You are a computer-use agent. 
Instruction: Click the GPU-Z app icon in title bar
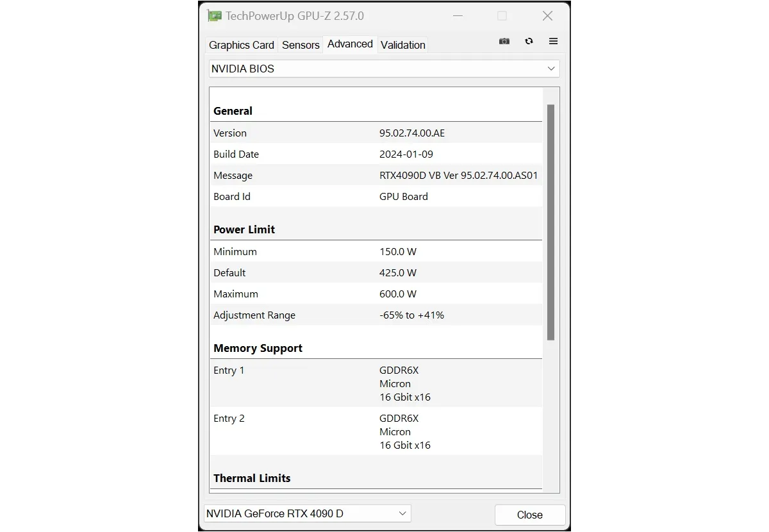[x=214, y=16]
